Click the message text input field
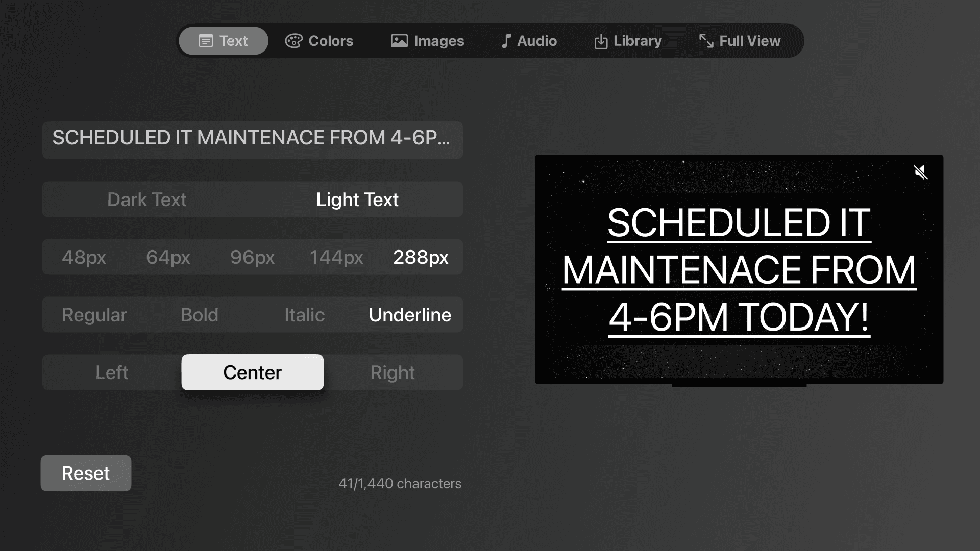Screen dimensions: 980x551 click(253, 138)
